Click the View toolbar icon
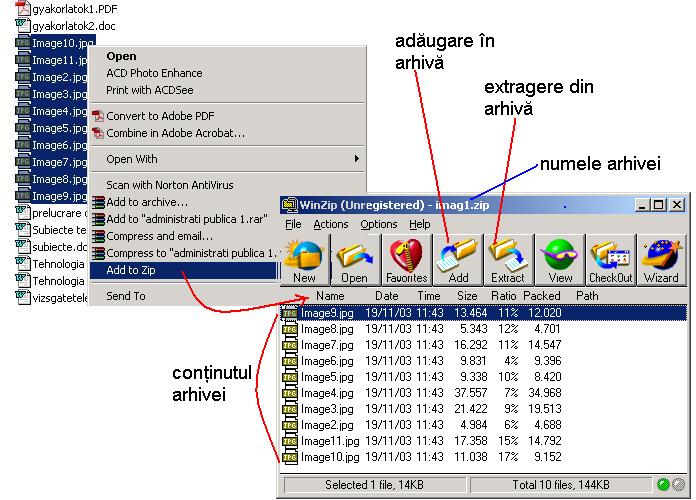The image size is (696, 500). (x=560, y=260)
